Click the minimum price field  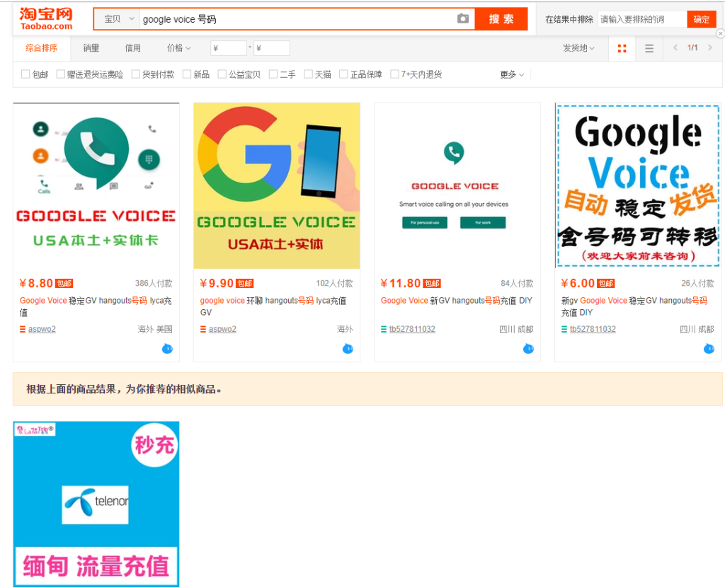pos(229,48)
